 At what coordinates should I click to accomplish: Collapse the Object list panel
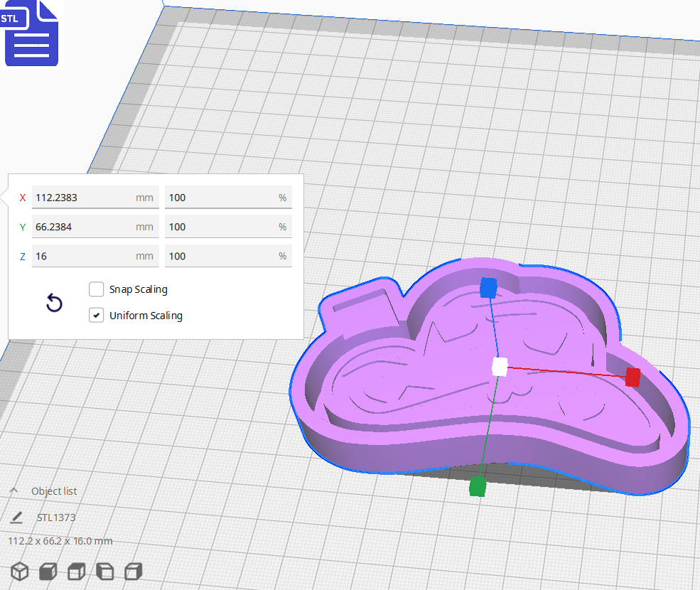point(16,490)
